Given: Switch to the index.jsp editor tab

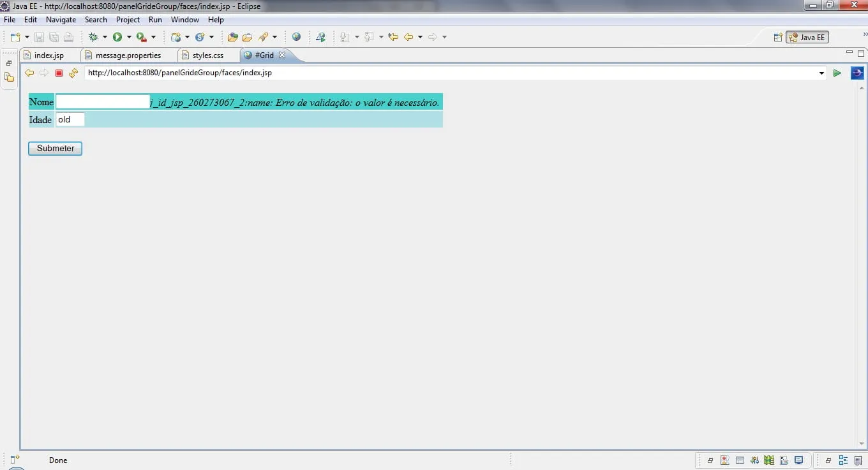Looking at the screenshot, I should tap(49, 55).
